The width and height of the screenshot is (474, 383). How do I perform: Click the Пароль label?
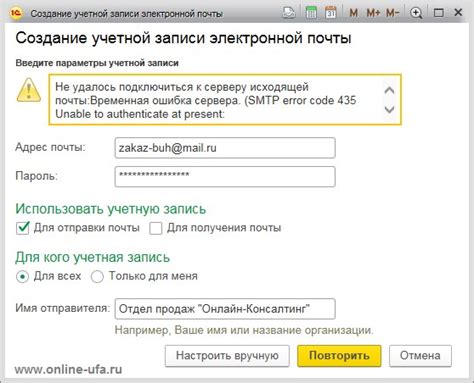click(x=37, y=176)
